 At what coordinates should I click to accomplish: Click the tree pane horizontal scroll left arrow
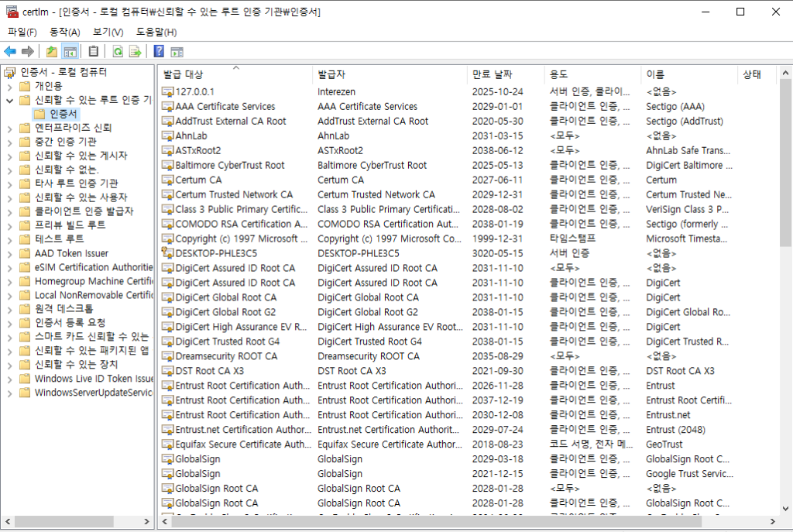8,521
